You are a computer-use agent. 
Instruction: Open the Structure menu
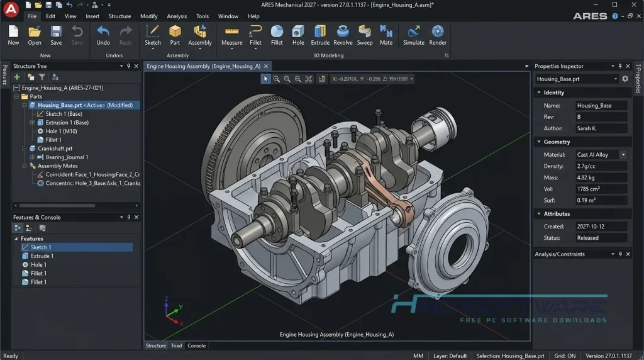tap(119, 16)
